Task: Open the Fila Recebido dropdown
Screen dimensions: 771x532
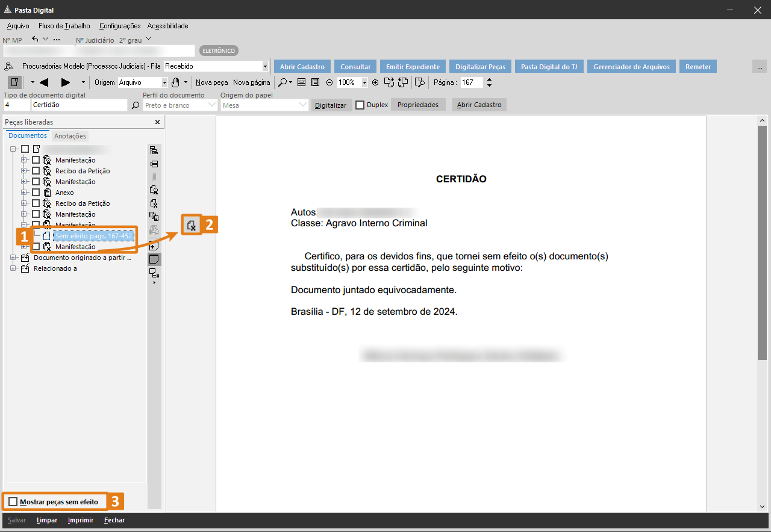Action: click(x=265, y=66)
